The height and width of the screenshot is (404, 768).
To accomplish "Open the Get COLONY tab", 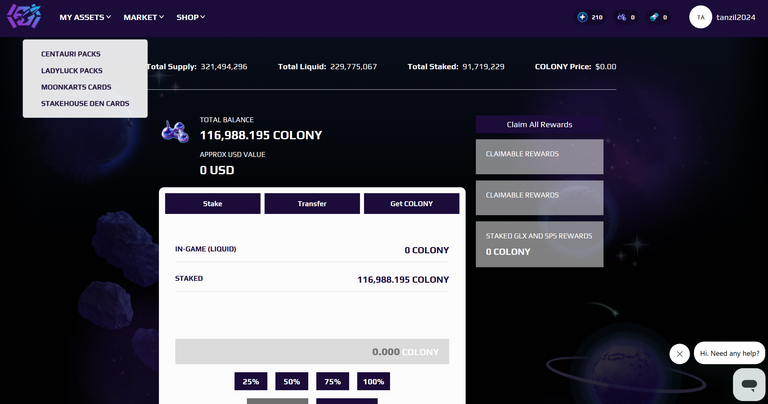I will tap(411, 204).
